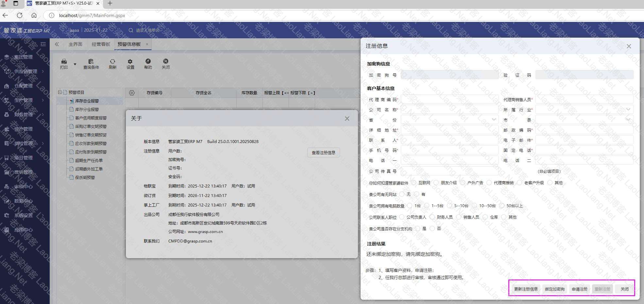644x304 pixels.
Task: Click the Print toolbar icon
Action: pos(64,62)
